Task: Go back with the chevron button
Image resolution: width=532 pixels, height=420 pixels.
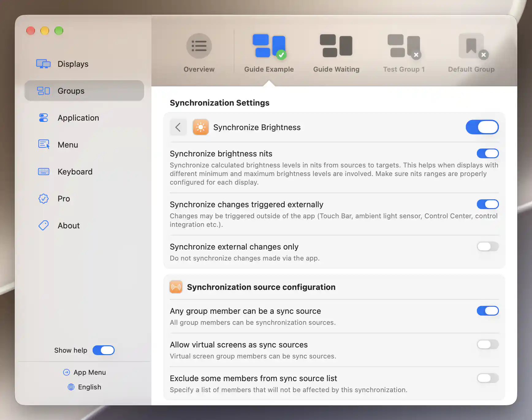Action: (178, 127)
